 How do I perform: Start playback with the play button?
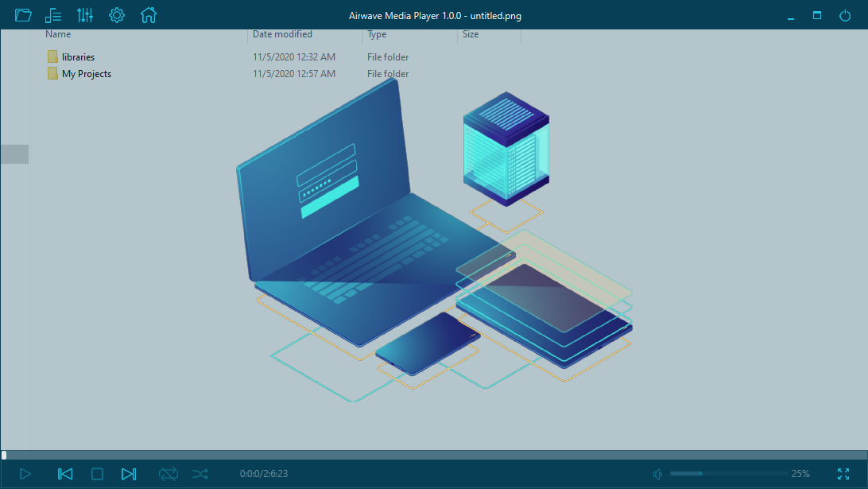pos(25,474)
